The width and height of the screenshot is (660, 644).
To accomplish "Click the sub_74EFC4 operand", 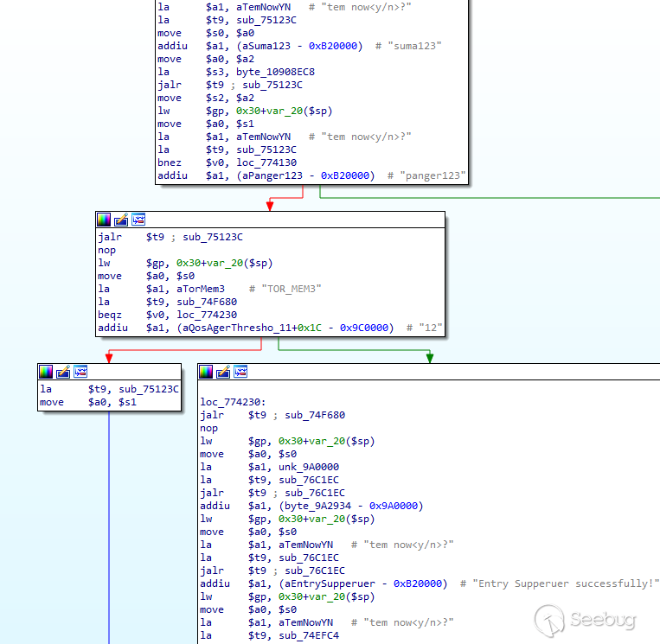I will (x=309, y=635).
